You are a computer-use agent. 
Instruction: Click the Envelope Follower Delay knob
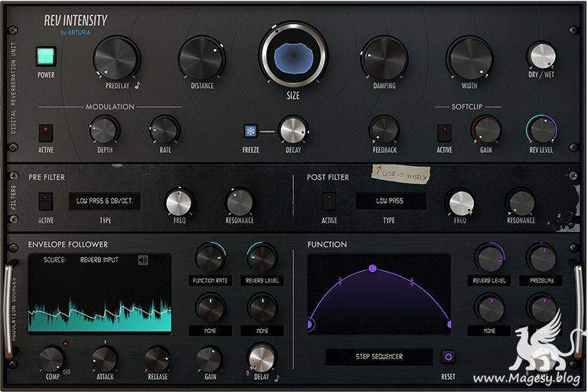pyautogui.click(x=262, y=358)
